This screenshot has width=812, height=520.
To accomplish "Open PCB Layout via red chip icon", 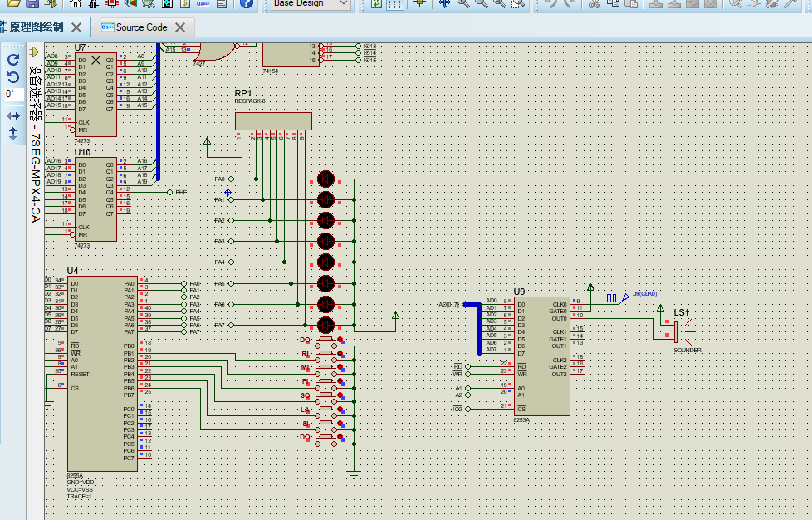I will 112,3.
